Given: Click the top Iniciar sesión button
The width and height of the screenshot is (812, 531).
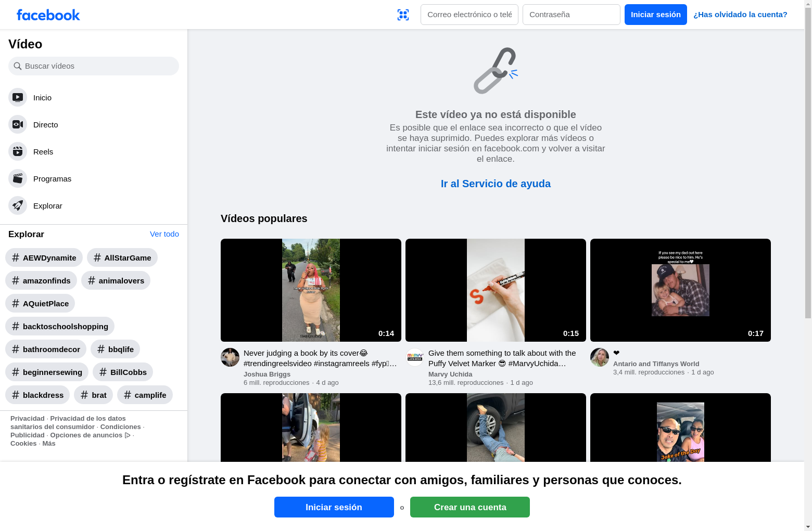Looking at the screenshot, I should (656, 15).
